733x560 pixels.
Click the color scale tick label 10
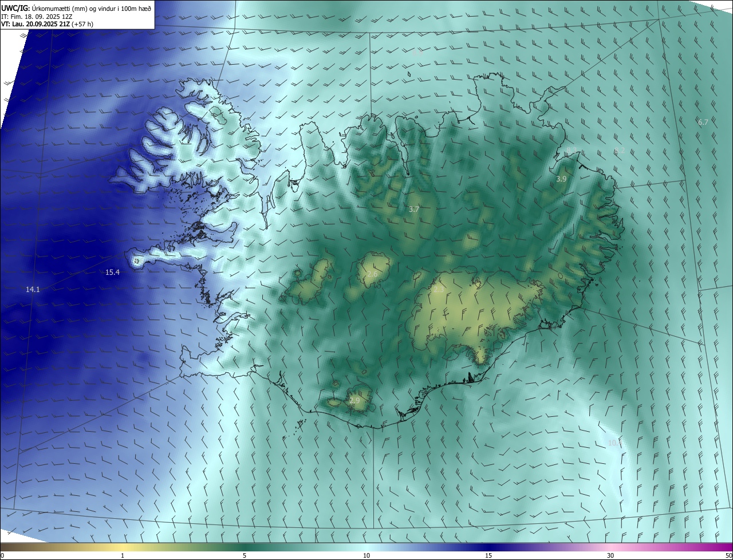pos(366,555)
